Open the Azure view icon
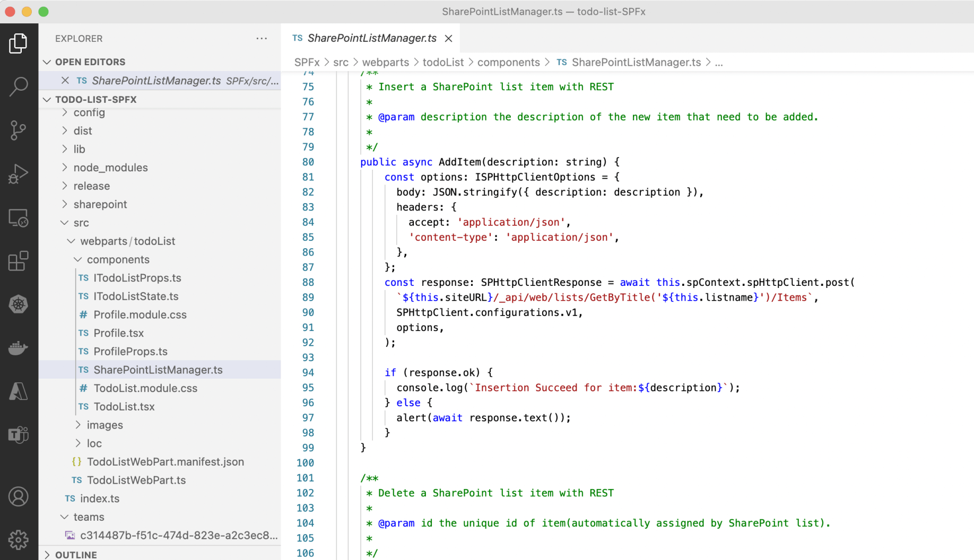 click(x=19, y=391)
